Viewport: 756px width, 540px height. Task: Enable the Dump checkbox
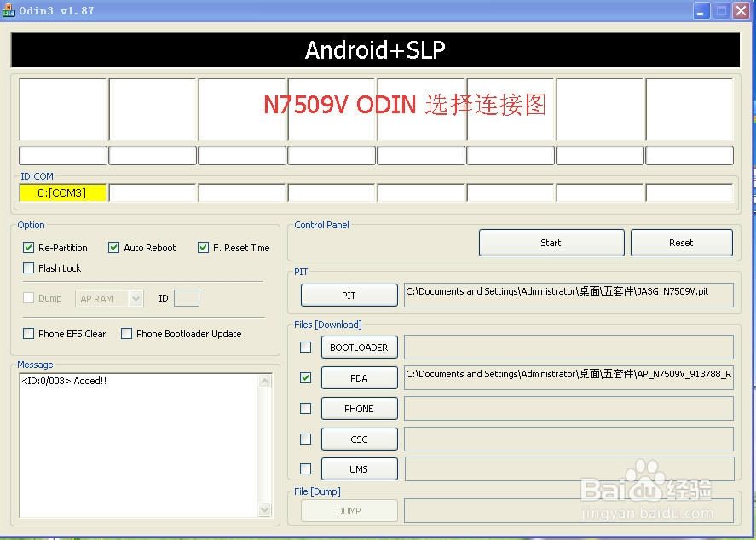(28, 298)
